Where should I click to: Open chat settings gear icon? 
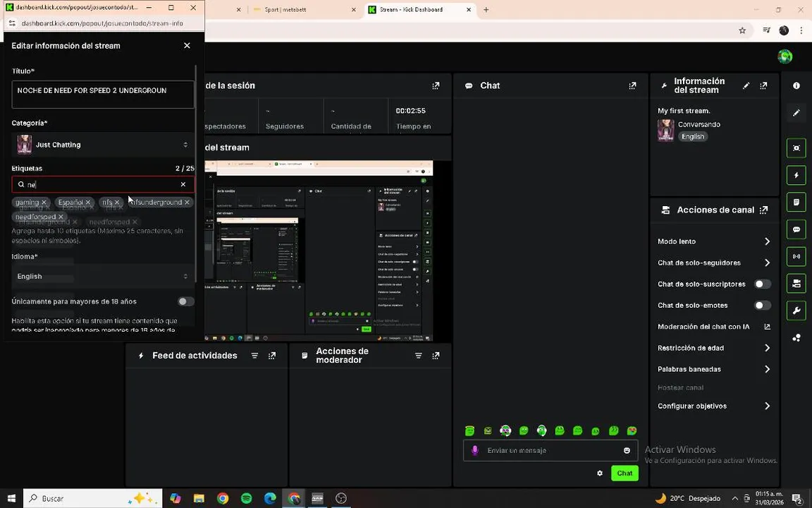(x=600, y=473)
